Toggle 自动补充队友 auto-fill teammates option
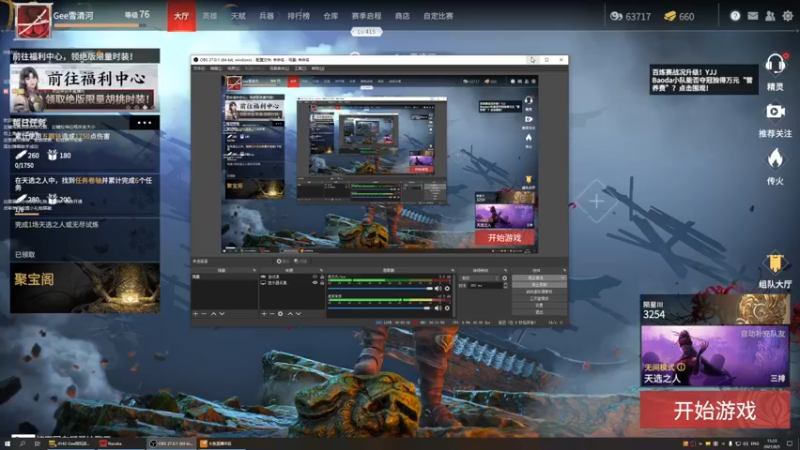The height and width of the screenshot is (450, 800). click(762, 334)
